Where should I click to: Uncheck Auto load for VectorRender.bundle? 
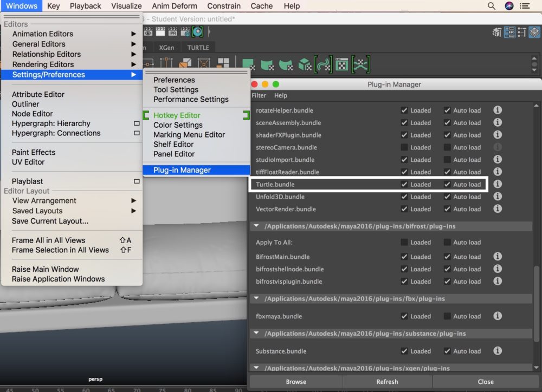pos(447,209)
